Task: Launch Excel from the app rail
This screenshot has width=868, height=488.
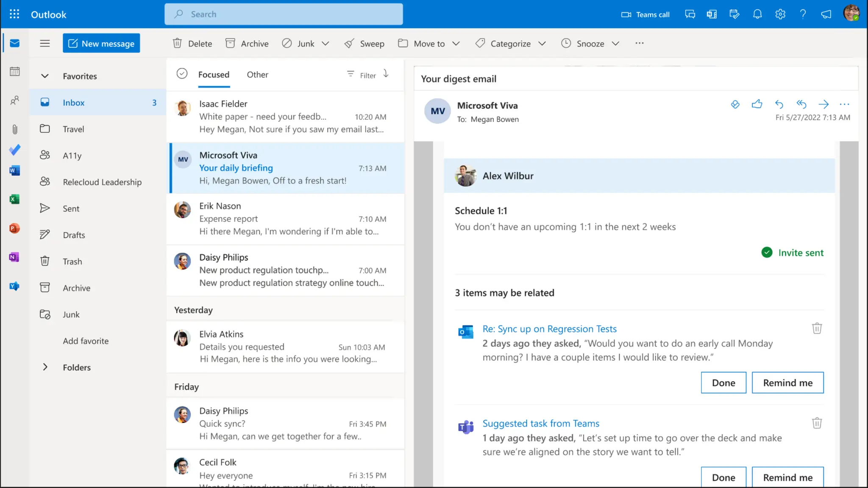Action: coord(15,199)
